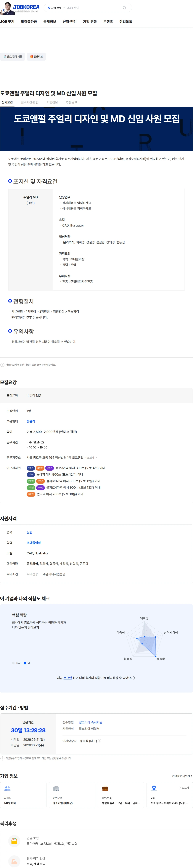Screen dimensions: 193x868
Task: Open 지도보기 link in 위치 card
Action: [184, 787]
